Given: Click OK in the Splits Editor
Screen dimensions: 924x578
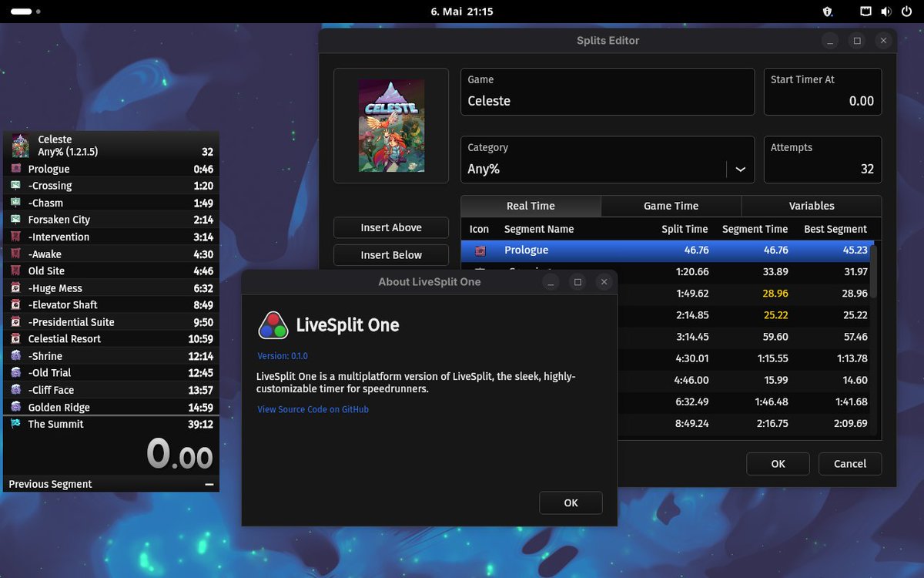Looking at the screenshot, I should [778, 463].
